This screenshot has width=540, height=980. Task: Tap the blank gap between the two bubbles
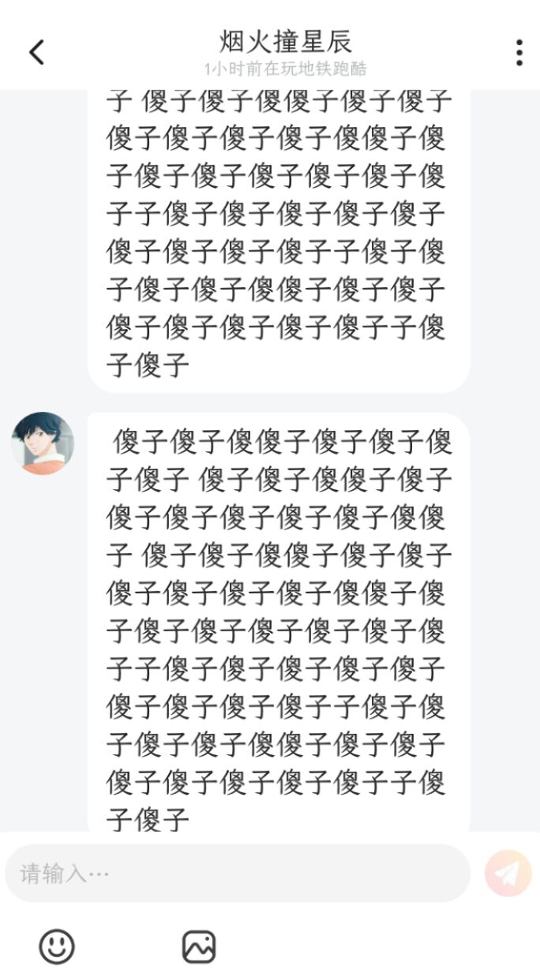pos(279,402)
